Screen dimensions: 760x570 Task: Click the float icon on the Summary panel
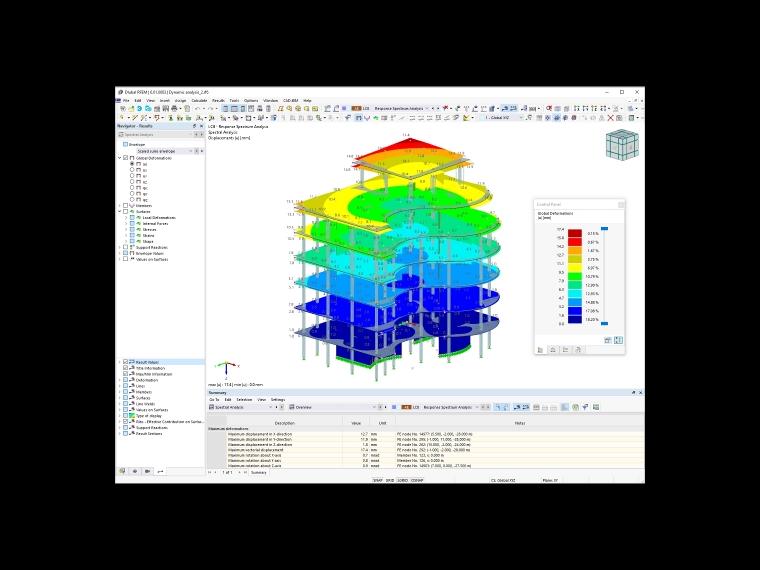coord(633,393)
